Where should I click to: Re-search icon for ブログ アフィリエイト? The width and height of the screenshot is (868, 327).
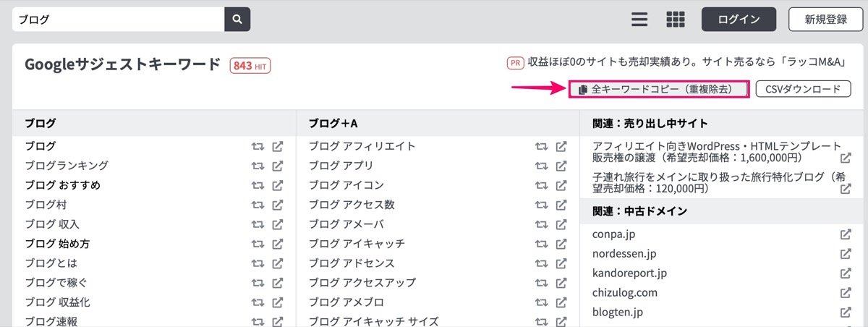pos(541,146)
